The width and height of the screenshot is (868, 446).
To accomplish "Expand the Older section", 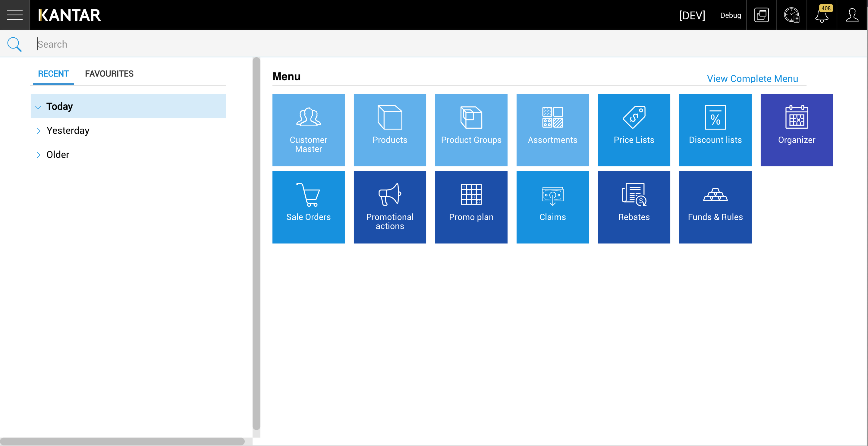I will click(38, 155).
